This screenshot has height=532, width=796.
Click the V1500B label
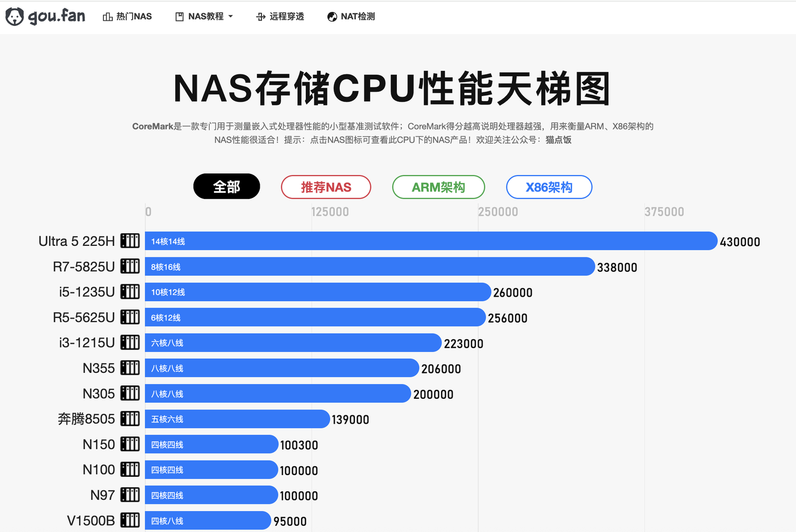pyautogui.click(x=91, y=520)
